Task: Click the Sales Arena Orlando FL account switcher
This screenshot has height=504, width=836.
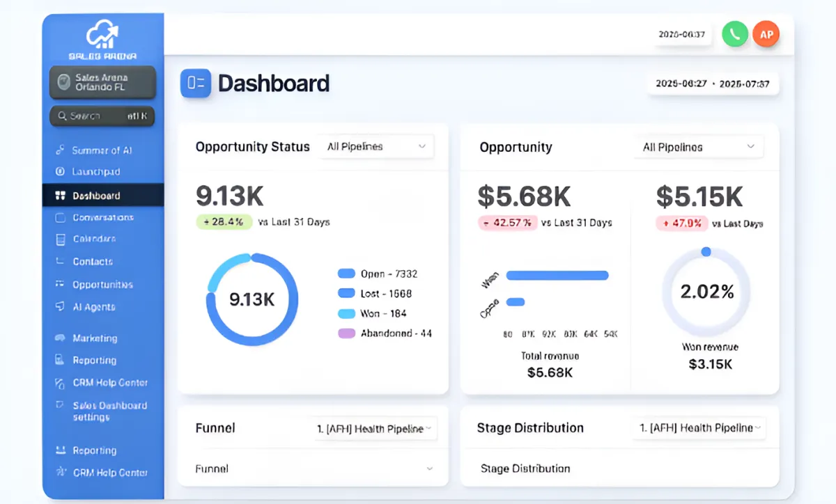Action: tap(102, 82)
